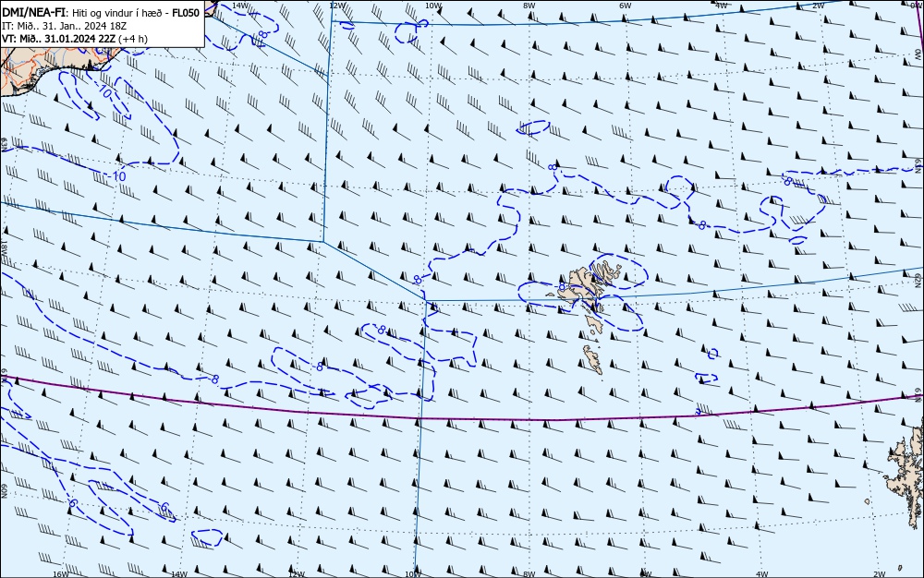Click the IT issue time line reading 18Z

pyautogui.click(x=65, y=26)
